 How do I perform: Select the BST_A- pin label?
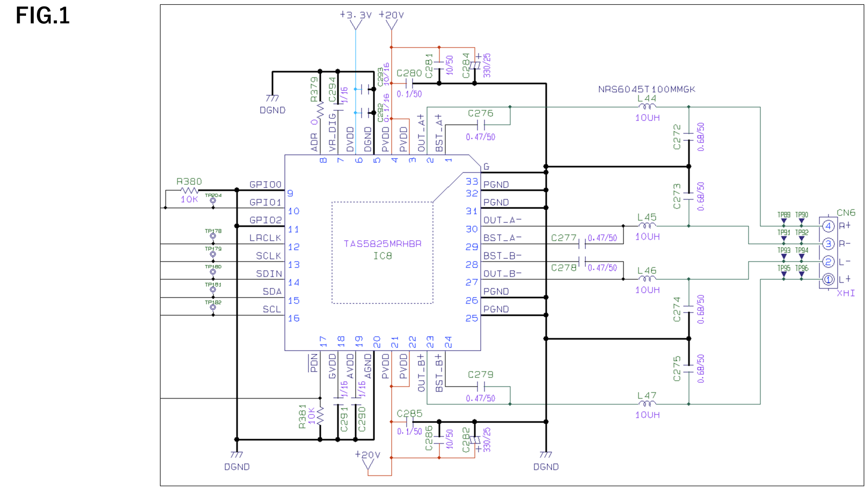point(502,238)
